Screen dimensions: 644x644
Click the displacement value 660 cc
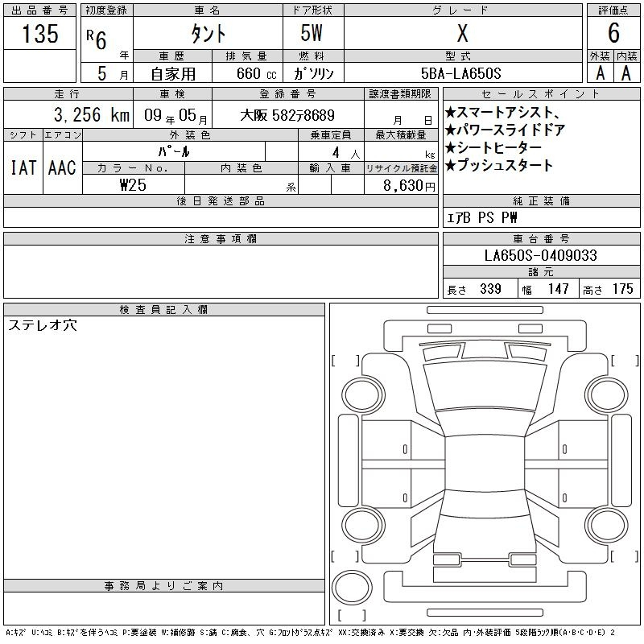point(256,73)
